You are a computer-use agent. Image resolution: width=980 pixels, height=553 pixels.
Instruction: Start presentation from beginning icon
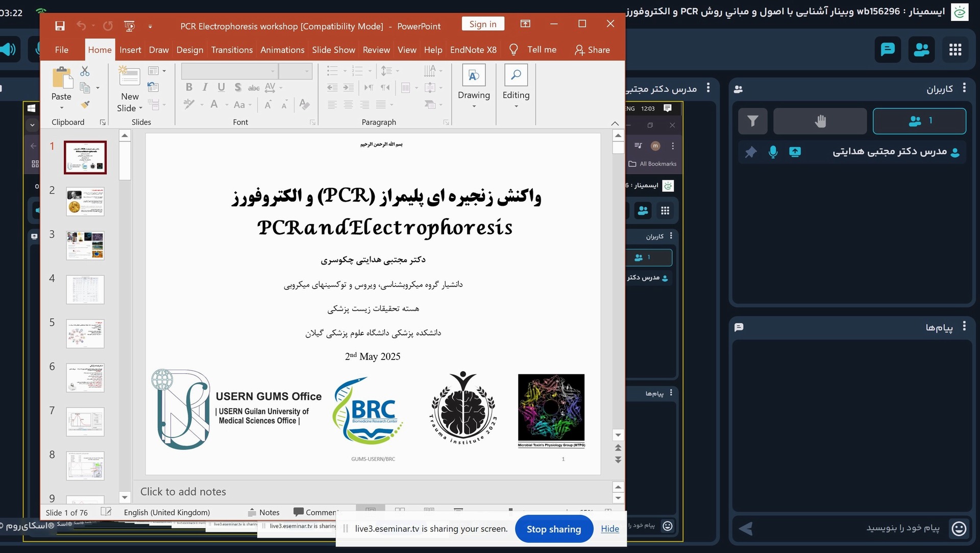(x=130, y=26)
